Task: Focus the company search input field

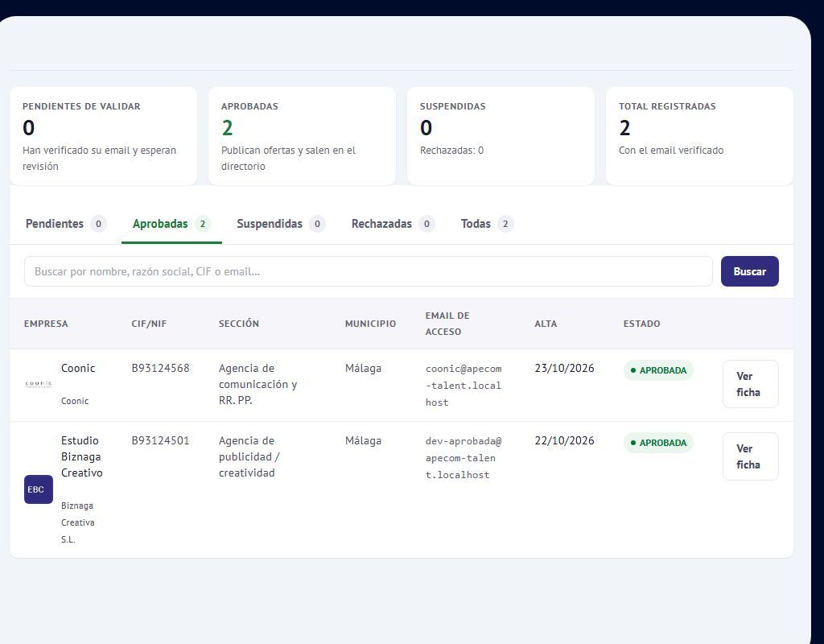Action: [x=369, y=271]
